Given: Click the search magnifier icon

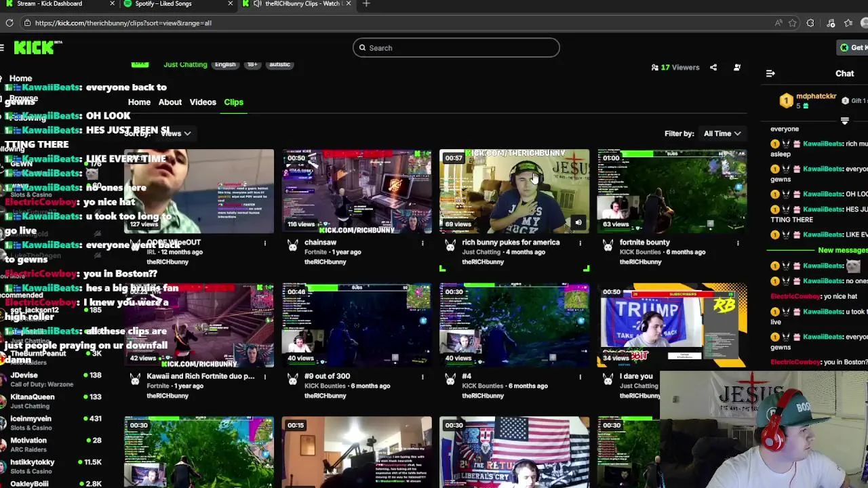Looking at the screenshot, I should coord(362,48).
